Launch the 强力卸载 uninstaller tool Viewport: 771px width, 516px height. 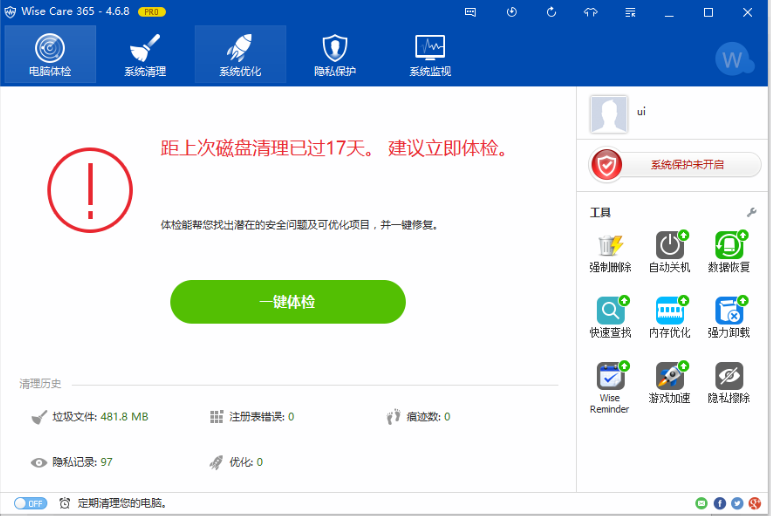(x=729, y=318)
